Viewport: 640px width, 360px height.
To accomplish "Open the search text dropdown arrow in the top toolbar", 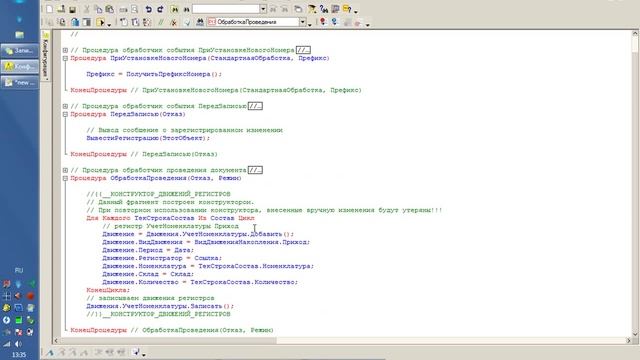I will pos(263,9).
